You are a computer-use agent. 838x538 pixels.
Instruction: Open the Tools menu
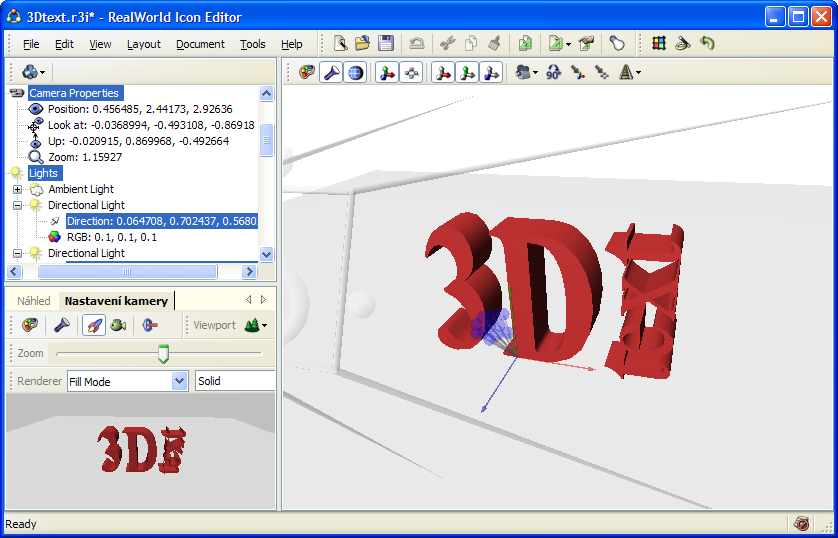(252, 44)
